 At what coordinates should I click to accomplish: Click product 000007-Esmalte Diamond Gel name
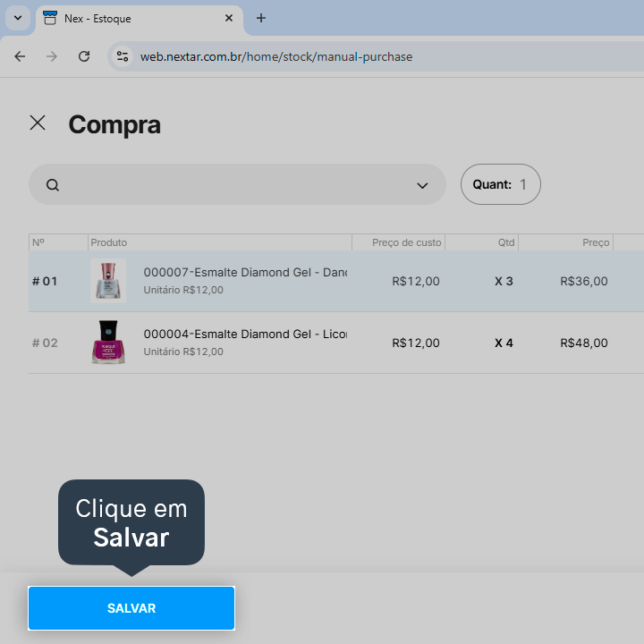click(x=245, y=272)
